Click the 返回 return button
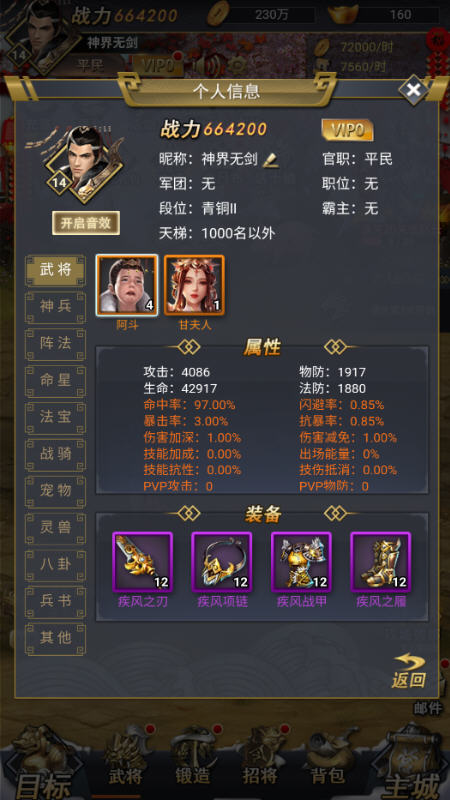The width and height of the screenshot is (450, 800). click(409, 671)
